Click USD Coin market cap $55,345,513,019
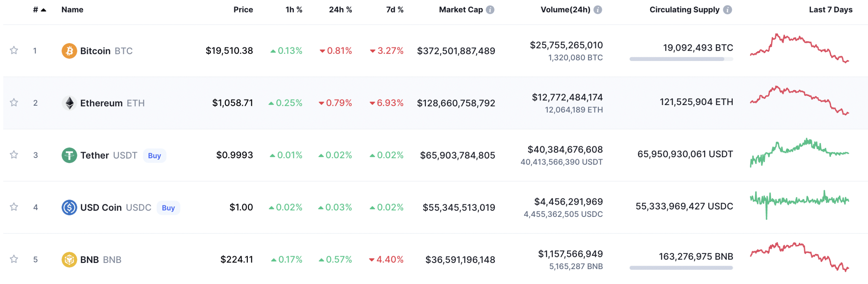 click(x=458, y=207)
